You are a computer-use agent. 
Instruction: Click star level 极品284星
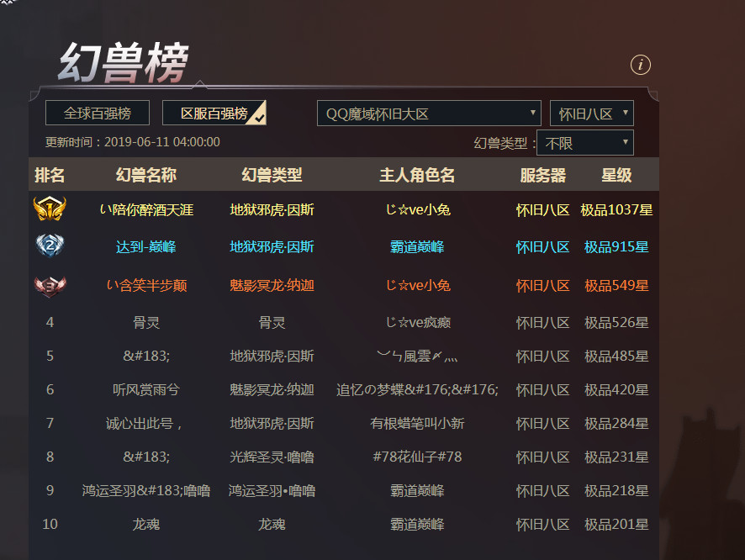click(616, 423)
